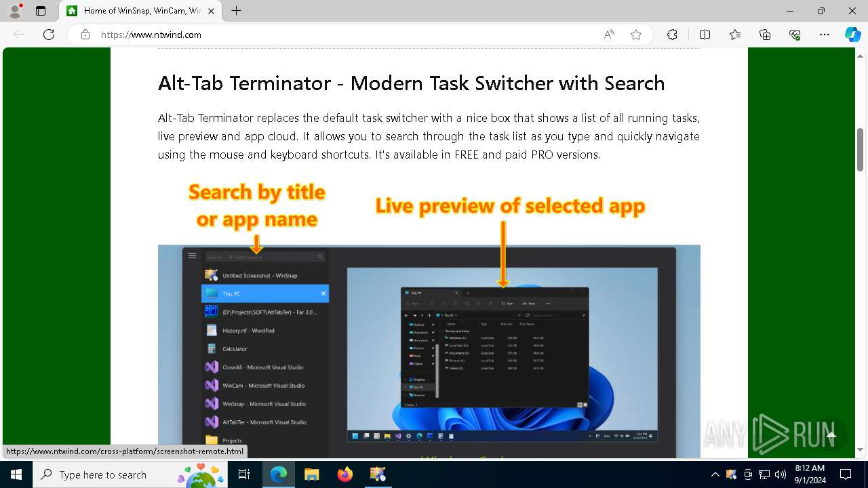The width and height of the screenshot is (868, 488).
Task: Show hidden system tray icons
Action: point(715,474)
